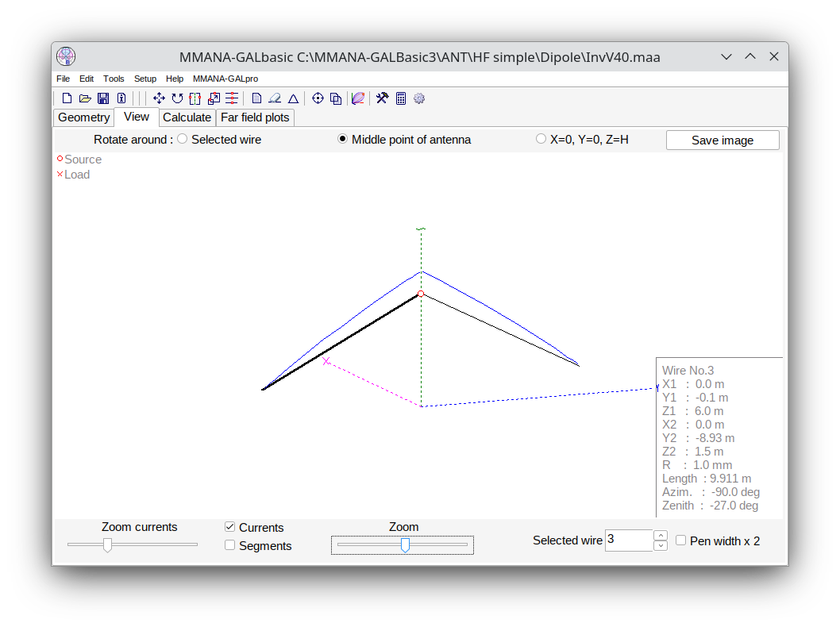Click the Source legend label
Screen dimensions: 840x627
pos(83,160)
